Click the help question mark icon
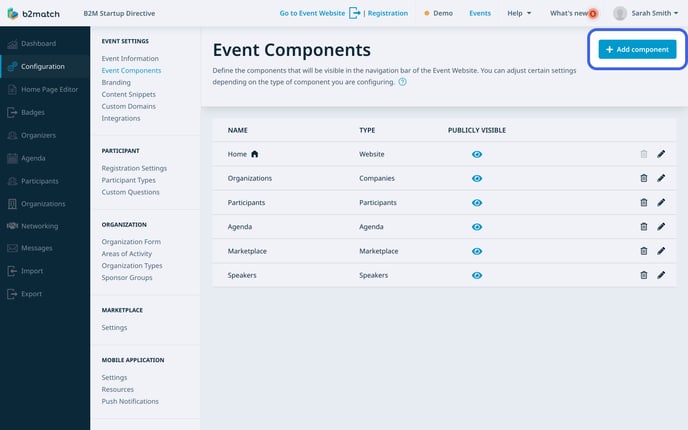The width and height of the screenshot is (688, 430). coord(402,82)
